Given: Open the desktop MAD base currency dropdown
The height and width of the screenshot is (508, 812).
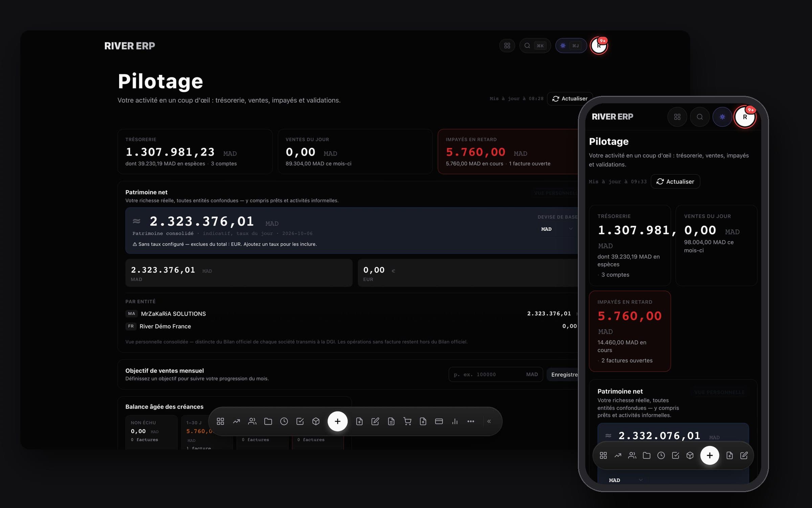Looking at the screenshot, I should (557, 229).
